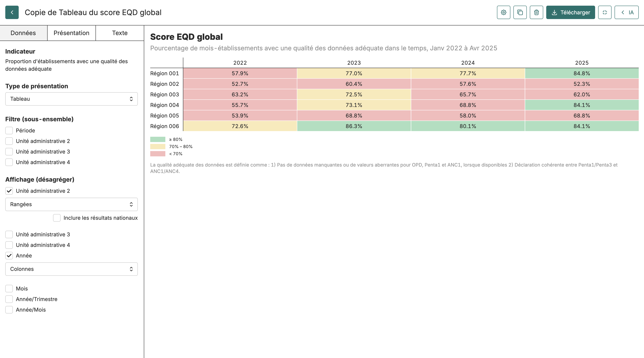
Task: Toggle Inclure les résultats nationaux checkbox
Action: pos(57,218)
